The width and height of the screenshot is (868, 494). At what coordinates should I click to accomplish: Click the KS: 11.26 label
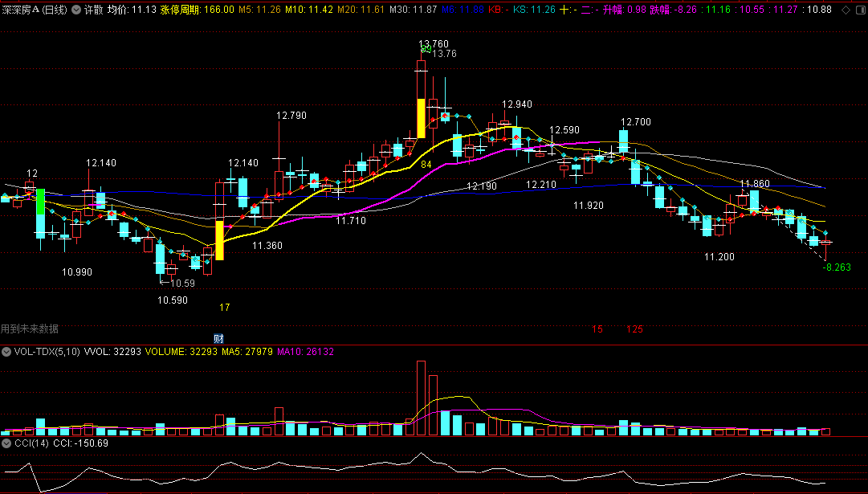click(534, 10)
